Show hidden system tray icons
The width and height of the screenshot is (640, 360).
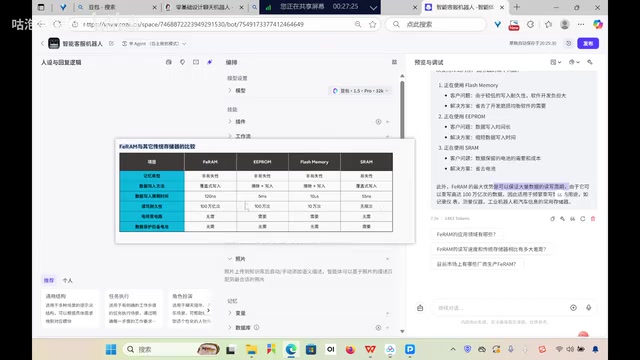click(453, 349)
